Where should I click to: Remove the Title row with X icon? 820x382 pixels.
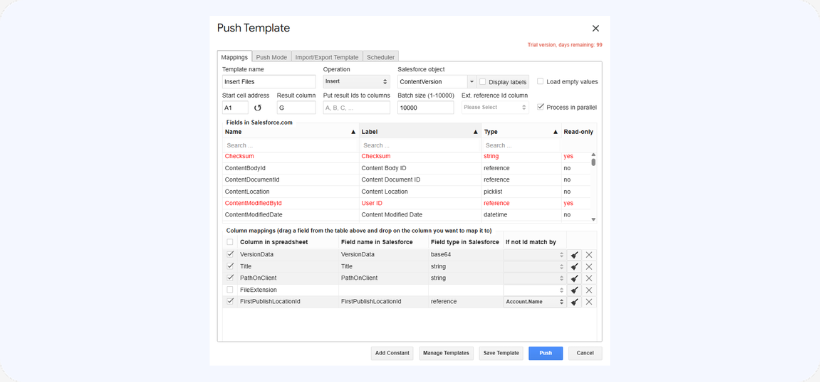click(589, 267)
